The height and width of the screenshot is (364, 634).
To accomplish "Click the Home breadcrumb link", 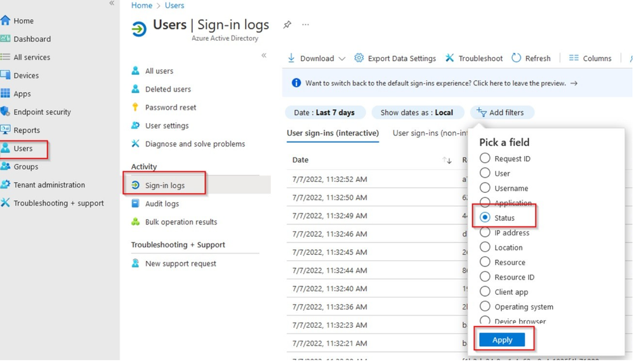I will tap(142, 5).
